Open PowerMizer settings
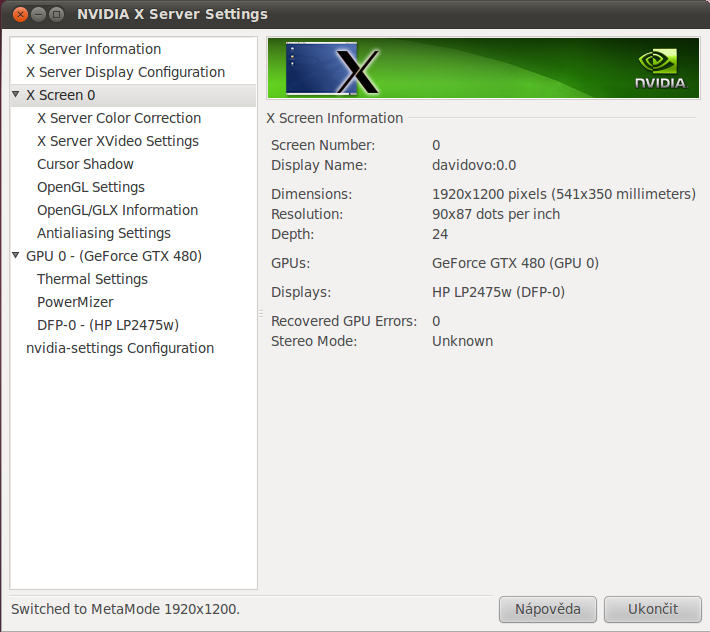 (x=75, y=302)
